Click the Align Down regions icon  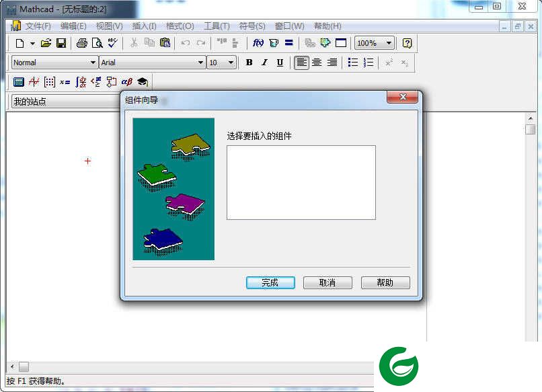point(235,43)
